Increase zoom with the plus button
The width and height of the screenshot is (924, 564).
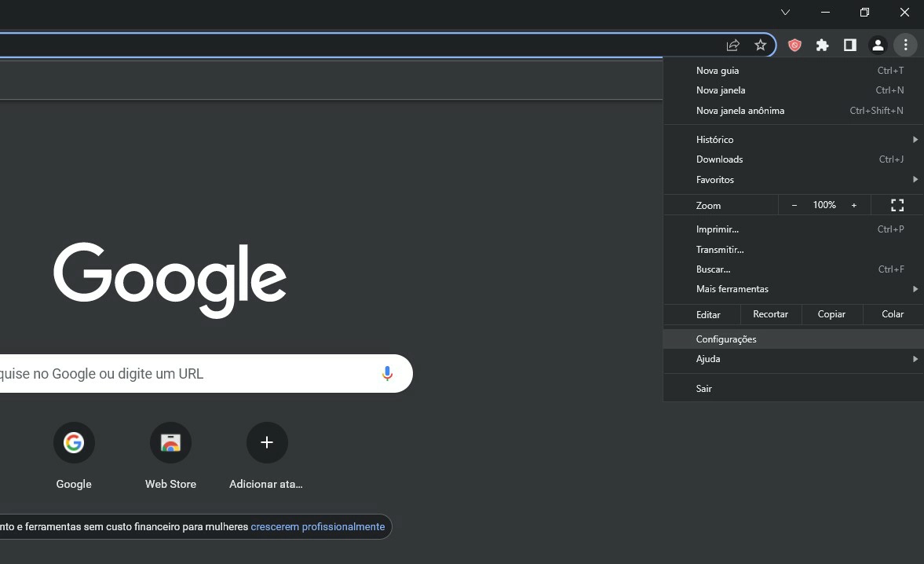tap(854, 205)
